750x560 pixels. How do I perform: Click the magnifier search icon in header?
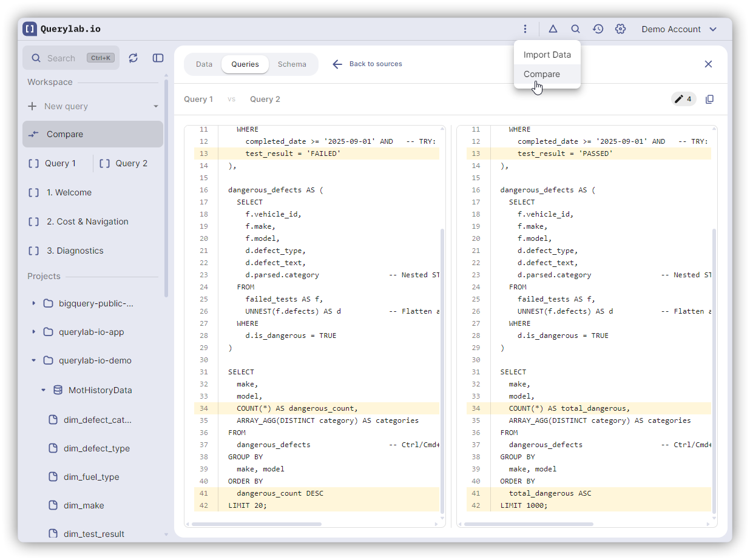coord(575,29)
